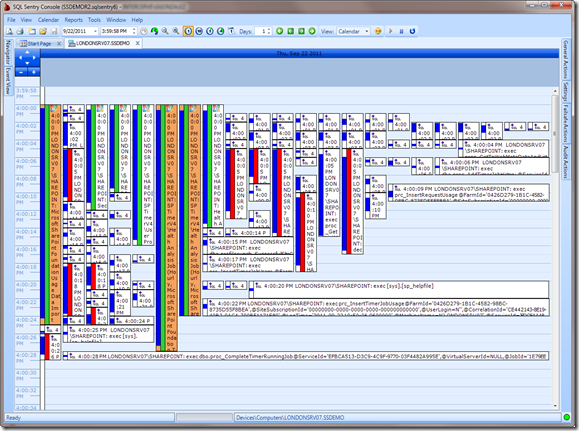Select the 4:00:09 PM prc_InsertRequestUsage event
This screenshot has width=579, height=431.
[469, 192]
